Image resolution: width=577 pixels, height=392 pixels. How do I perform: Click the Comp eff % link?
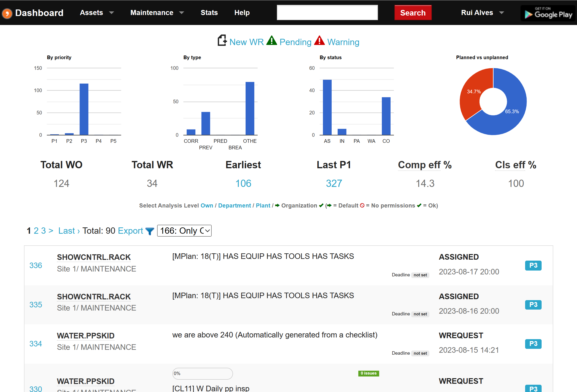[x=425, y=165]
